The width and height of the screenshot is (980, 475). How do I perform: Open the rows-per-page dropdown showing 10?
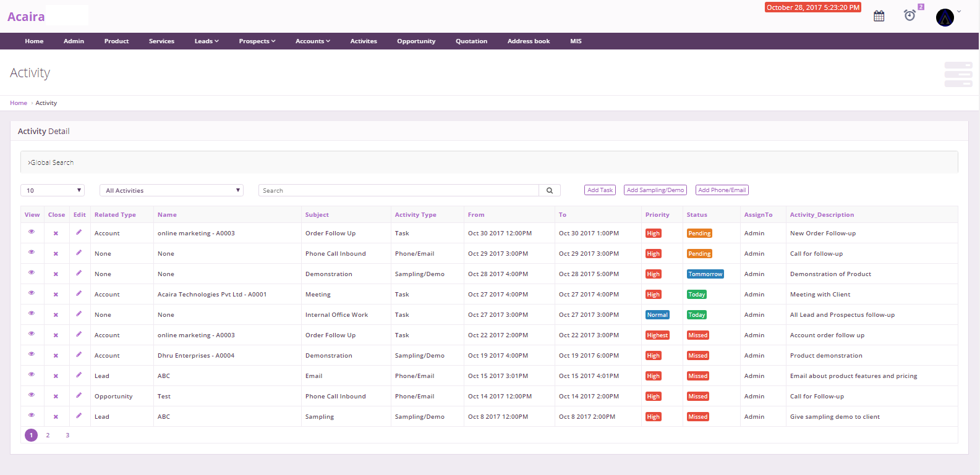53,190
